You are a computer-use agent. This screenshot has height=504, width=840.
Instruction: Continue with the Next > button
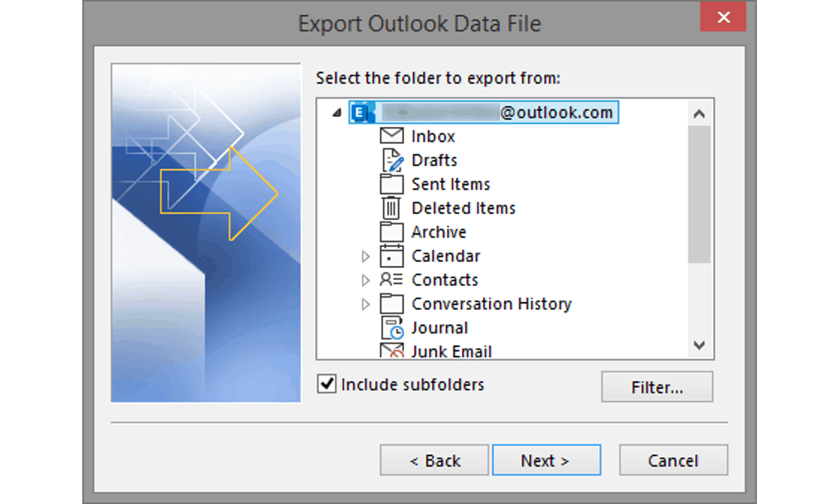[x=547, y=460]
